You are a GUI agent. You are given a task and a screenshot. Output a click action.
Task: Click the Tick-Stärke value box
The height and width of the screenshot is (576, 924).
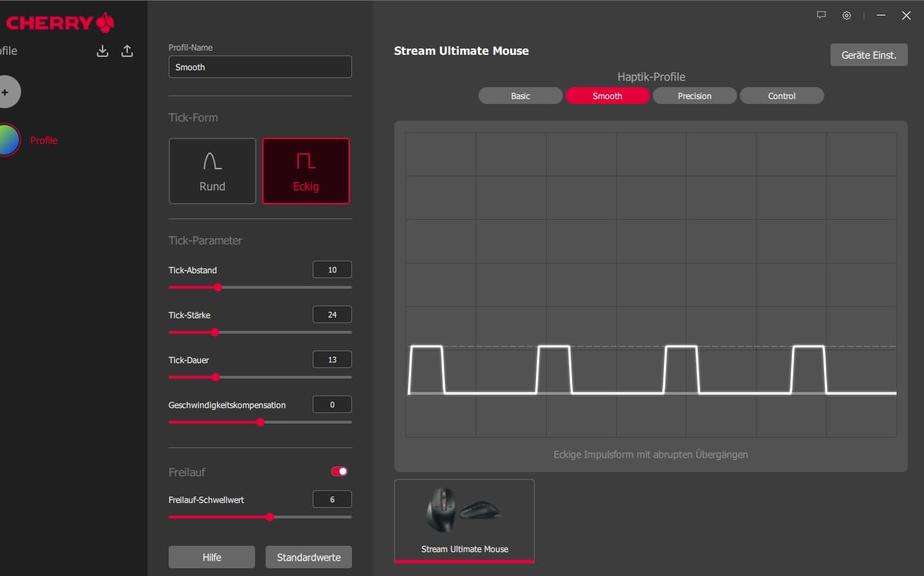click(x=332, y=315)
